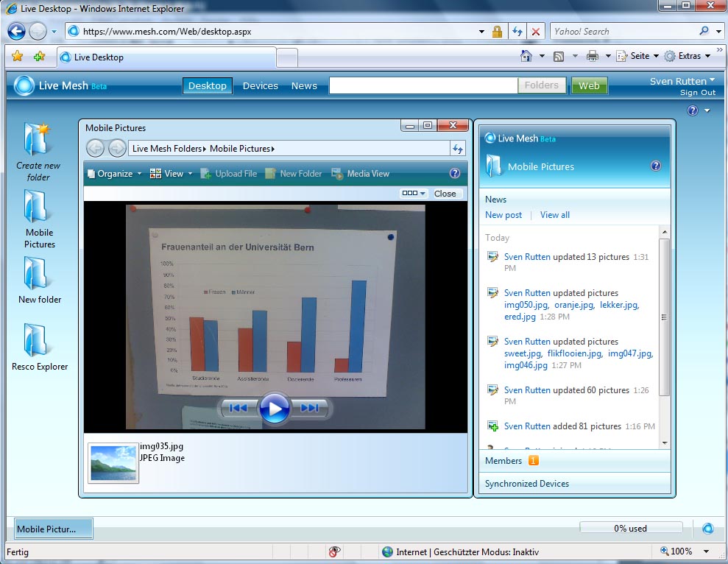Click the Sign Out link

click(x=698, y=93)
